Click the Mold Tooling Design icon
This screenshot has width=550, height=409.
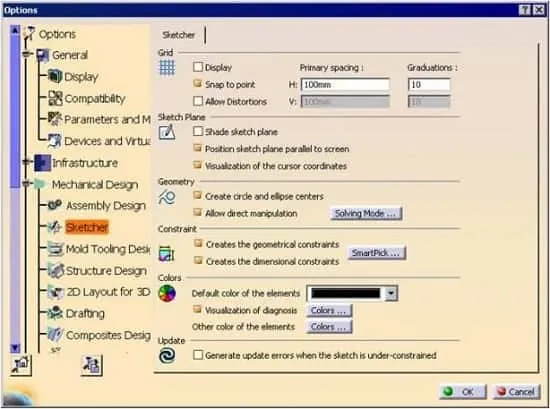click(x=55, y=249)
